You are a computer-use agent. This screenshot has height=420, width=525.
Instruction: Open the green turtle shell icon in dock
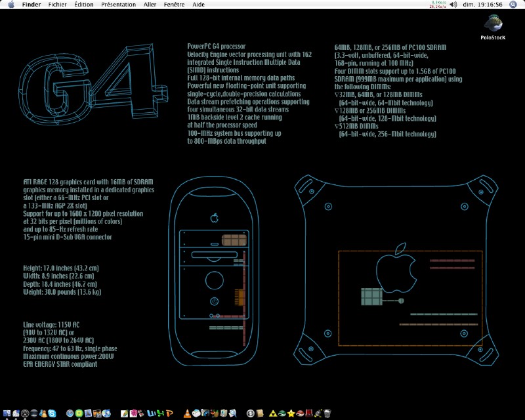click(x=282, y=413)
